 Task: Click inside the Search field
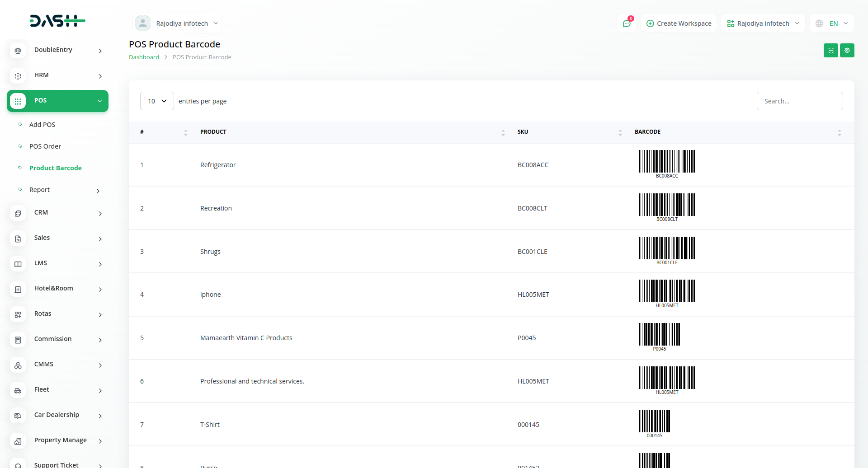(x=800, y=101)
